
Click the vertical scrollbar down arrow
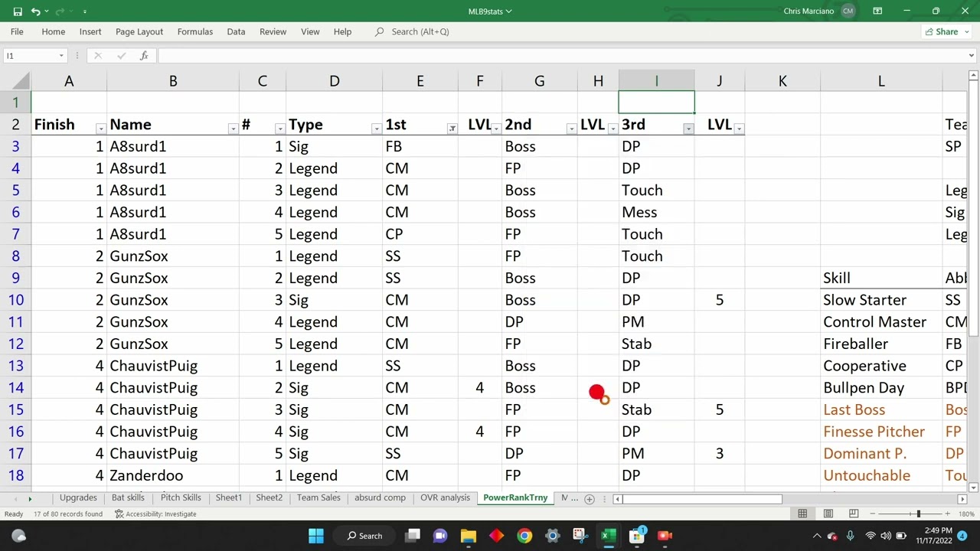(973, 487)
